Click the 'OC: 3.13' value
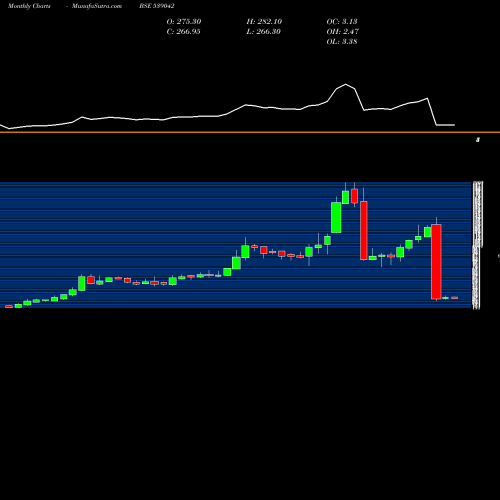Viewport: 500px width, 500px height. click(342, 21)
